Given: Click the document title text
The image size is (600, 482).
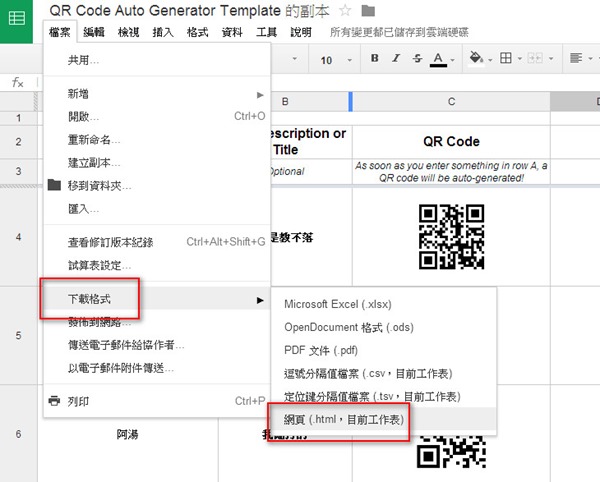Looking at the screenshot, I should click(189, 11).
